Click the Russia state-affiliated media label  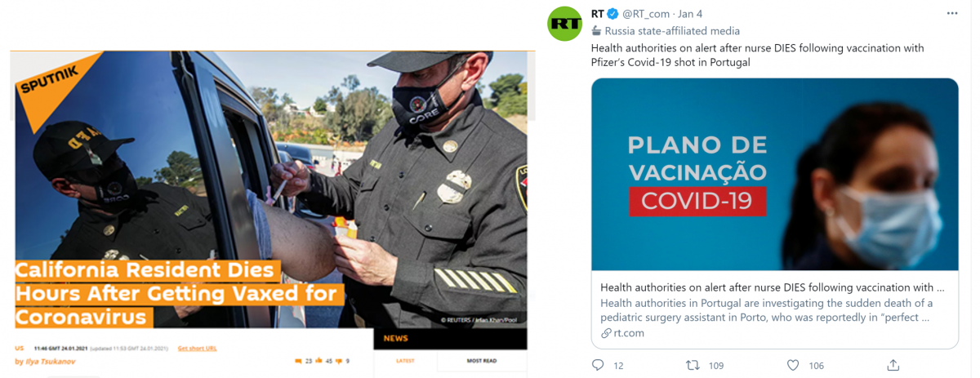[x=672, y=31]
